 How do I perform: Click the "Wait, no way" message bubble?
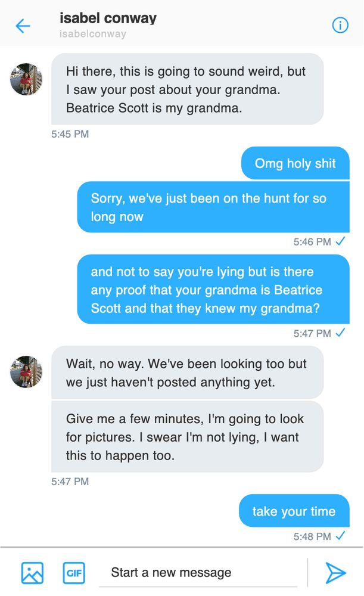click(187, 372)
